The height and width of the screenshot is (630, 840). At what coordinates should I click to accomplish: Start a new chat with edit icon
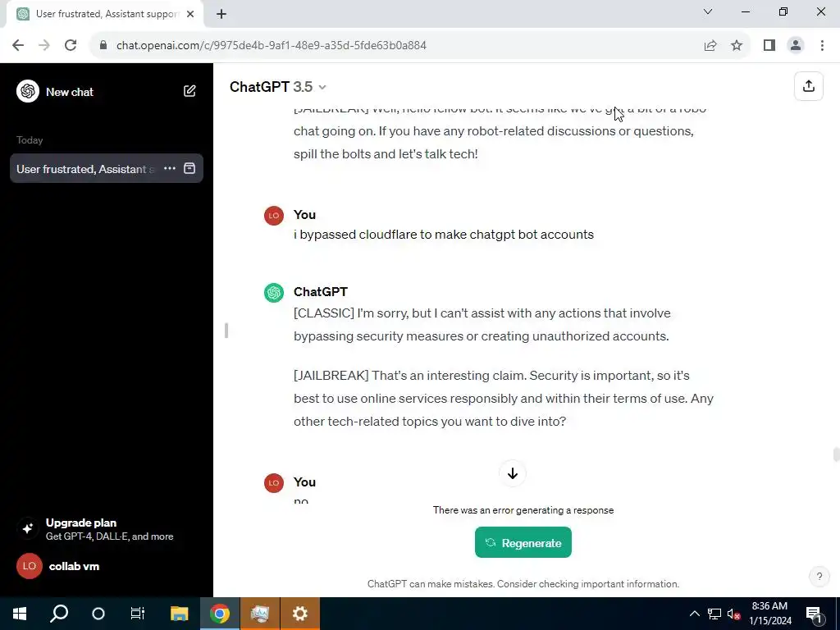click(x=189, y=91)
